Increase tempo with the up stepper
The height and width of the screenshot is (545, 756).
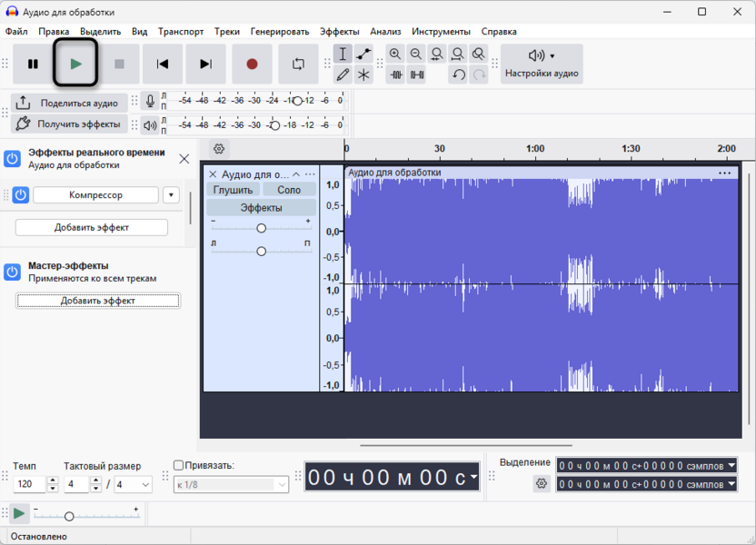[53, 481]
